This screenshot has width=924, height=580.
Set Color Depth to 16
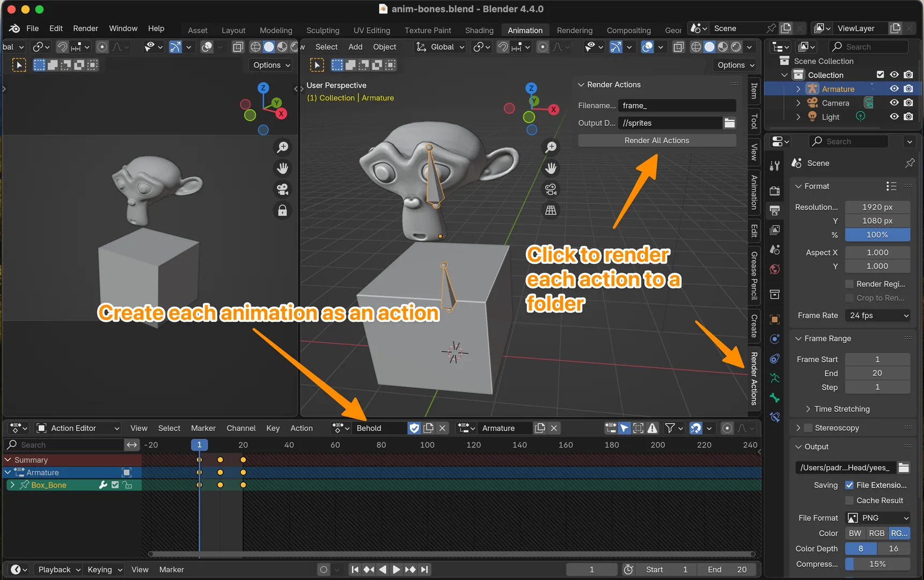pos(893,549)
